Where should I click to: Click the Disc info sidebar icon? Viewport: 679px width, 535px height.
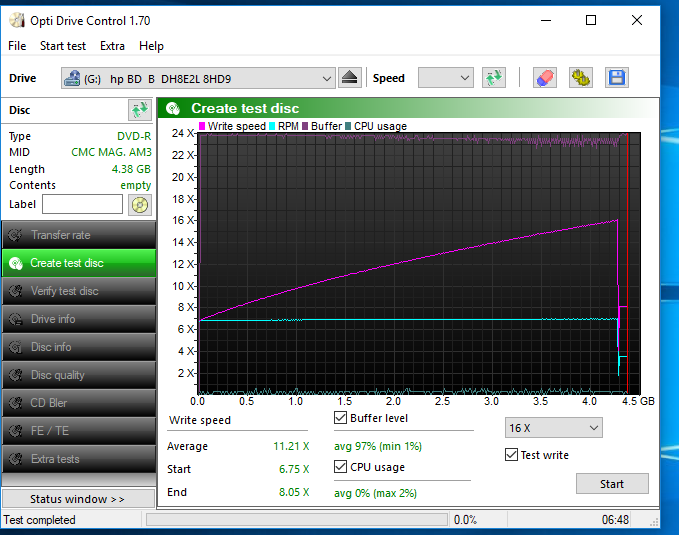point(16,347)
